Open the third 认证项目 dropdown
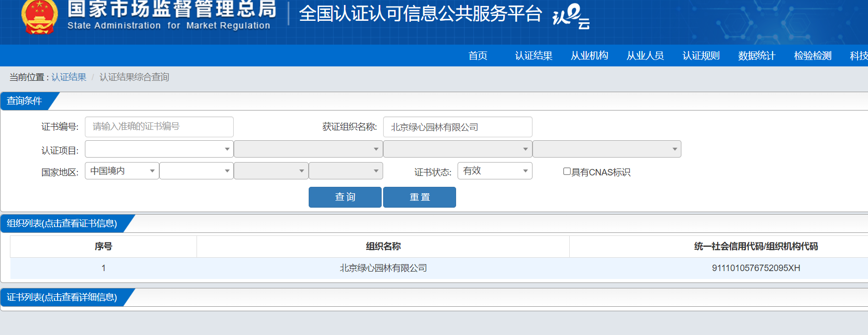The image size is (868, 335). [458, 149]
